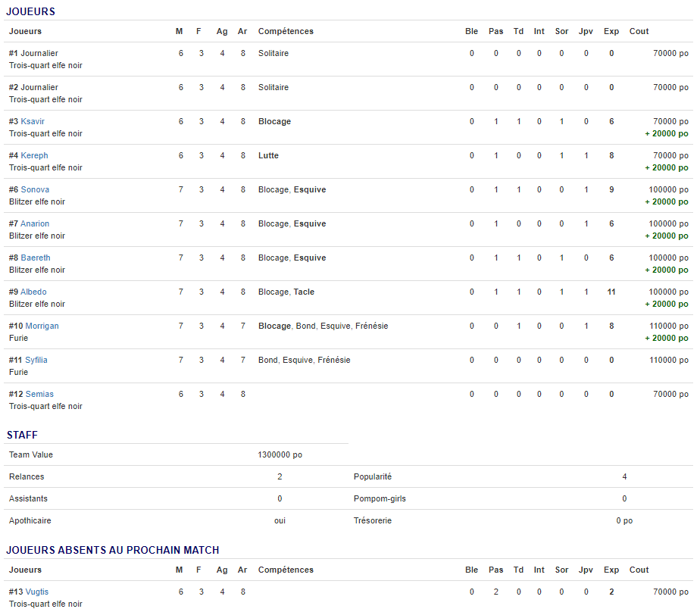This screenshot has width=700, height=609.
Task: Click Kereph's Lutte skill text
Action: (x=268, y=155)
